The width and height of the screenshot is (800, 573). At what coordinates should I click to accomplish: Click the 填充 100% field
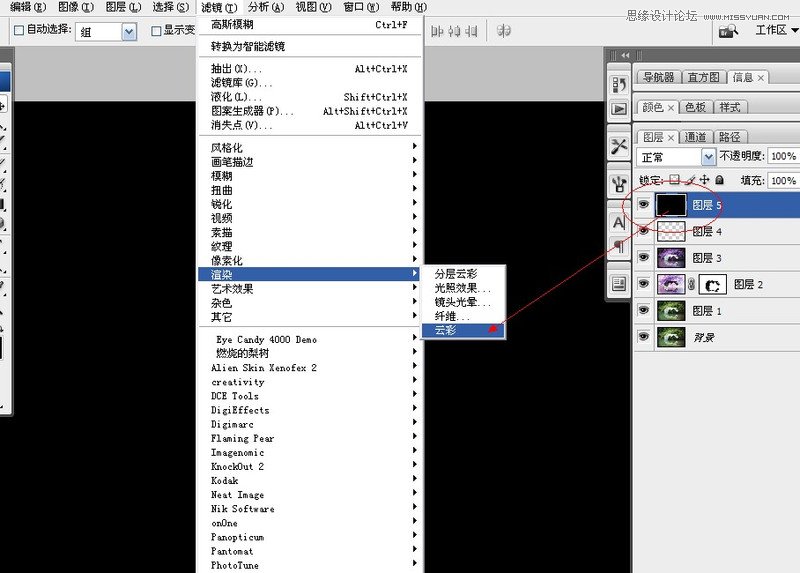783,181
